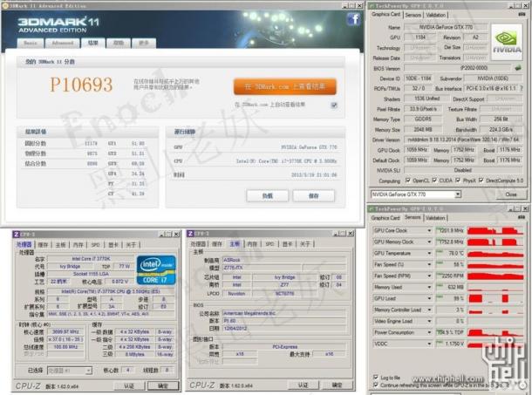Click the 负载 button in 3DMark

[x=268, y=196]
